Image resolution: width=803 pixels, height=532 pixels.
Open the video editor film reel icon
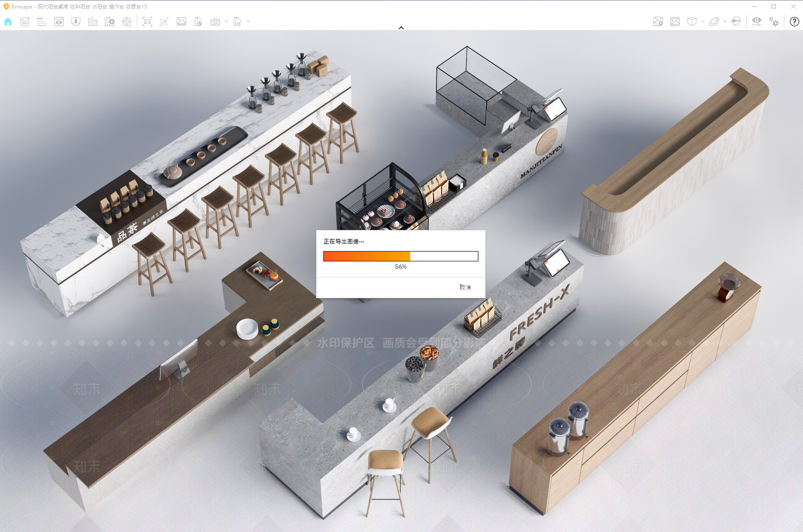tap(127, 22)
